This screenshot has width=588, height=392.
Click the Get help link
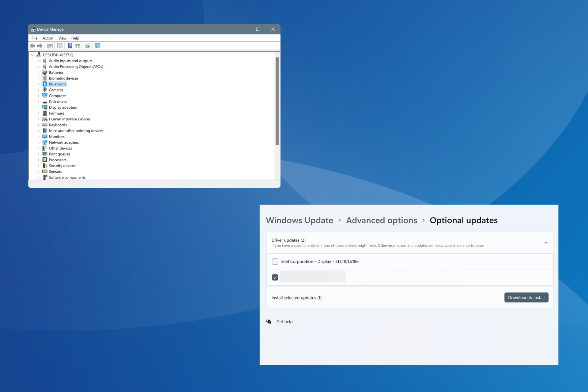coord(285,322)
